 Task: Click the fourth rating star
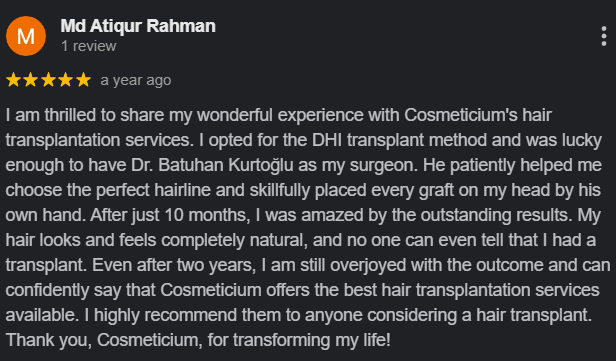click(66, 80)
